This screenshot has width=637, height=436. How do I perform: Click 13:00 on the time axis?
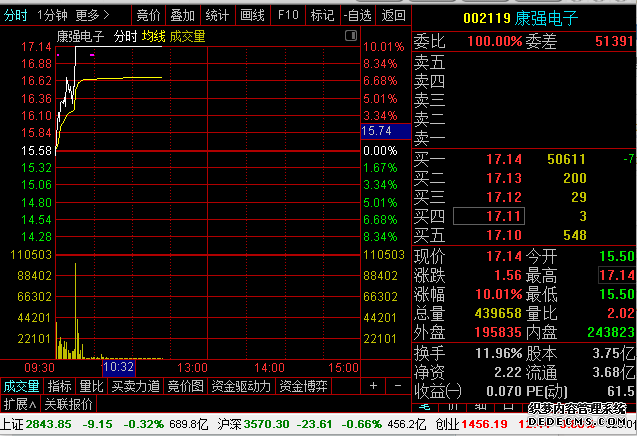click(x=192, y=368)
